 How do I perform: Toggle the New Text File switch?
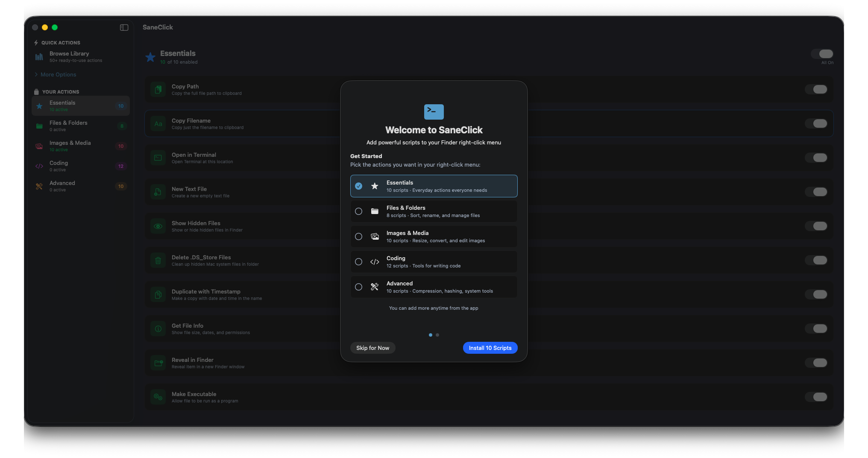(816, 192)
